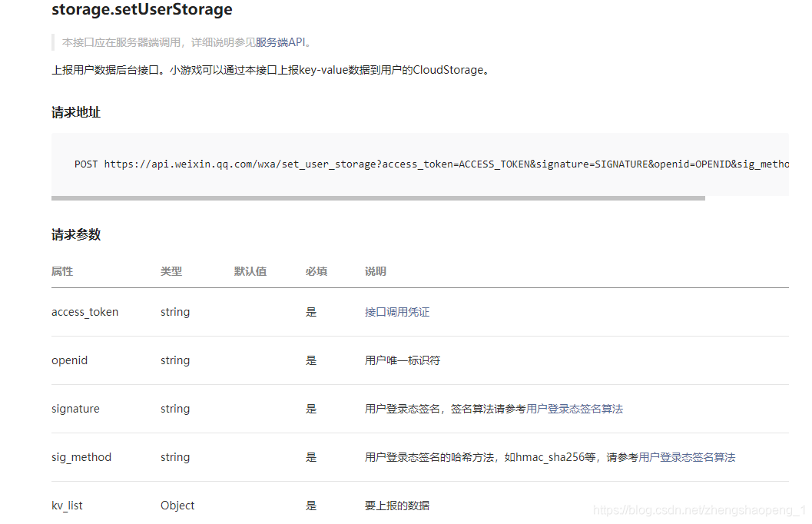The image size is (812, 524).
Task: Click the string type cell for access_token
Action: click(x=175, y=312)
